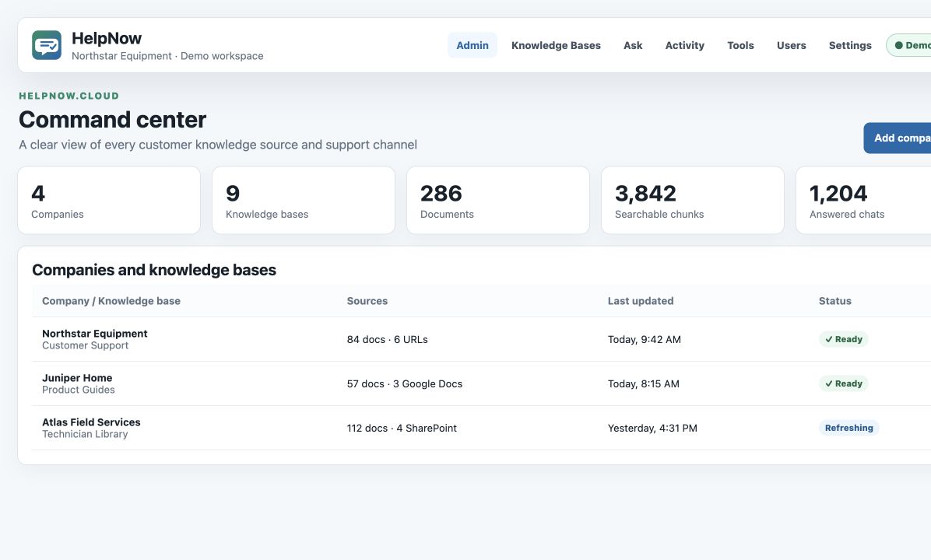Select the Atlas Field Services company name

pyautogui.click(x=91, y=422)
